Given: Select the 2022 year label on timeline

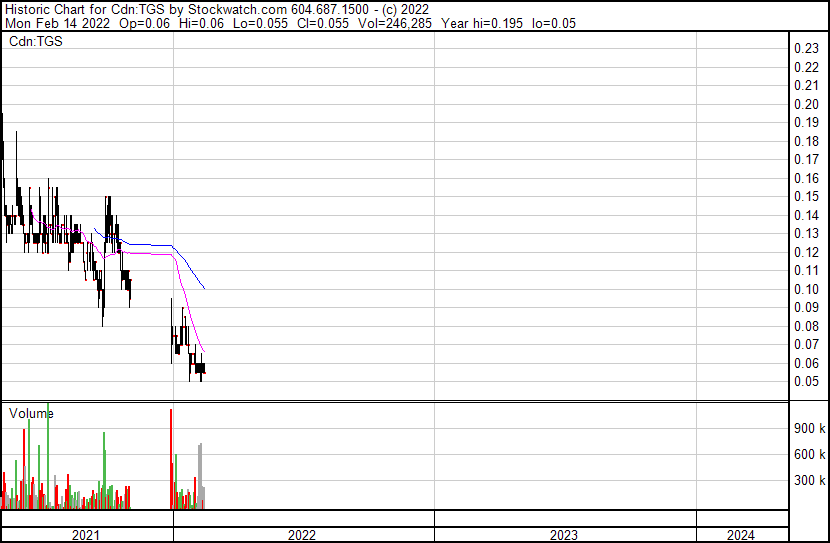Looking at the screenshot, I should click(x=302, y=535).
